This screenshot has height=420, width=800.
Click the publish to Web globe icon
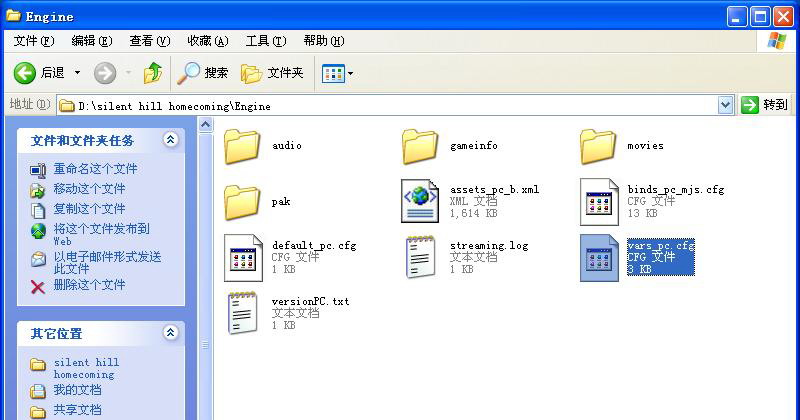point(38,231)
